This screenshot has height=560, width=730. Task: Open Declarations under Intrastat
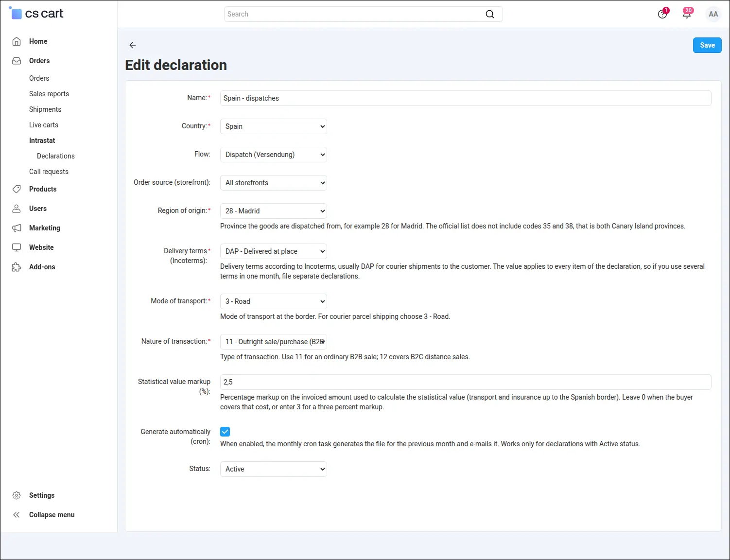(56, 156)
